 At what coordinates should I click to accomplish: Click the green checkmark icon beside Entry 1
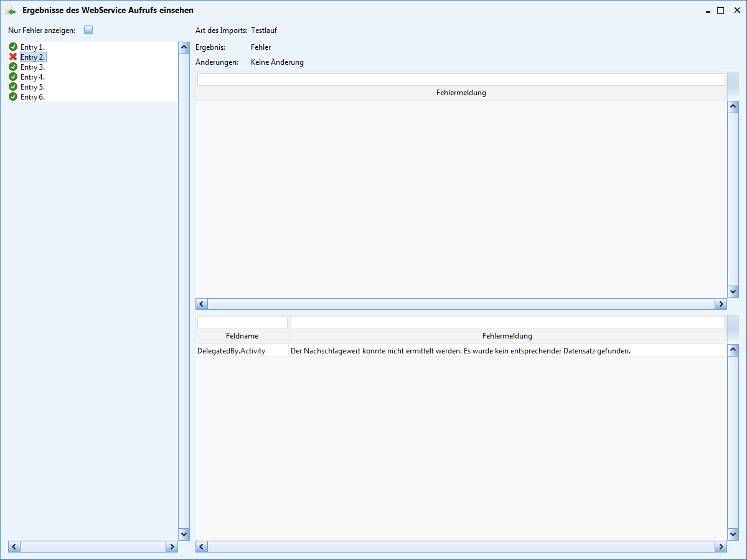(13, 47)
